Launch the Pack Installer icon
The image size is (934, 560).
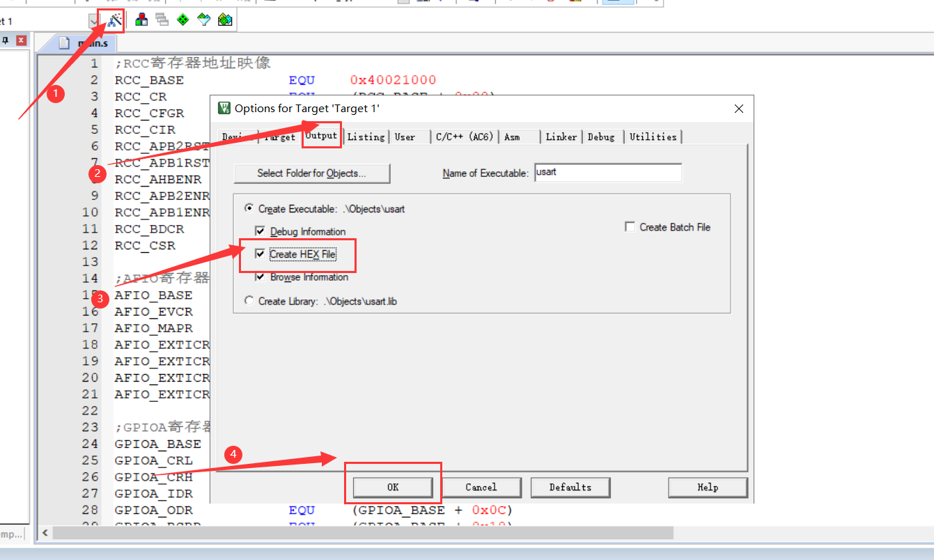[225, 20]
